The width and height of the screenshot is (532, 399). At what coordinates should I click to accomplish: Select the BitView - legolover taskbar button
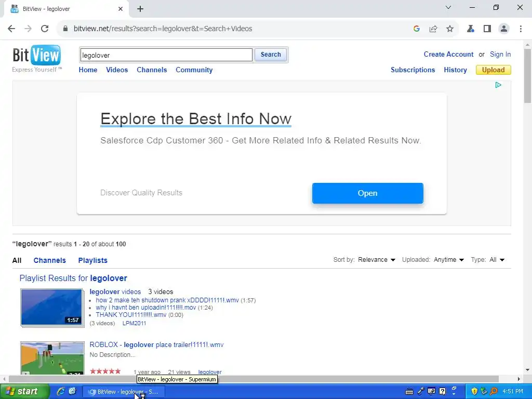tap(124, 392)
